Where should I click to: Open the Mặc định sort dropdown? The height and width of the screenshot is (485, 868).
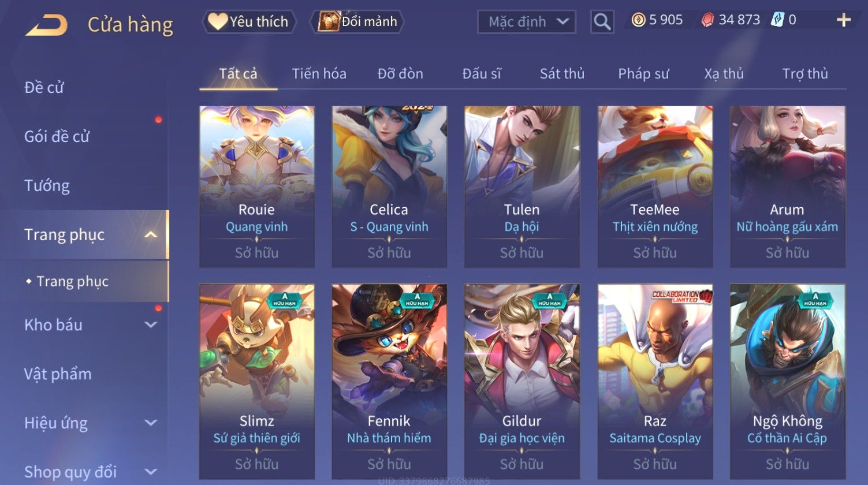[526, 22]
